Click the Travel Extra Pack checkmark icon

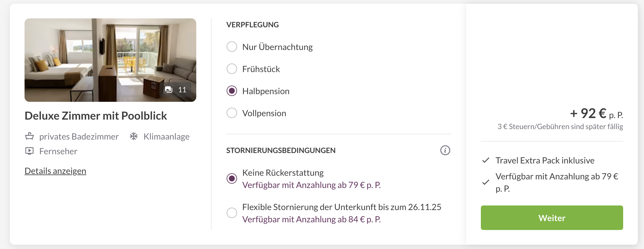(x=486, y=160)
